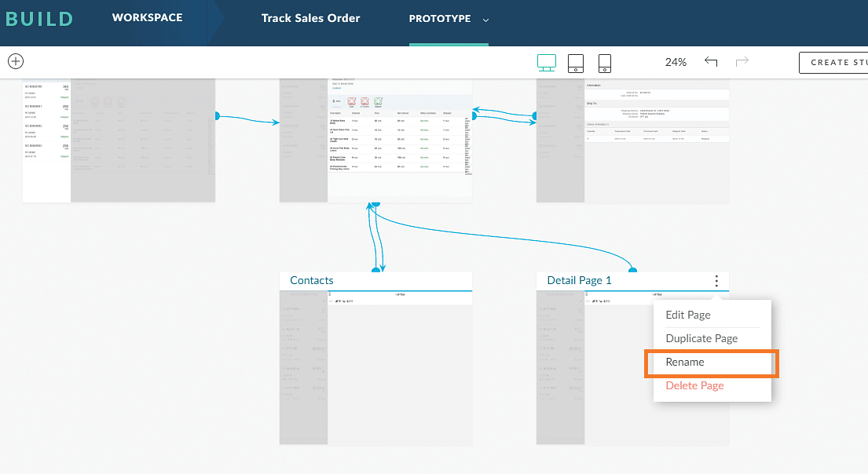Click the redo arrow icon
868x474 pixels.
coord(742,62)
